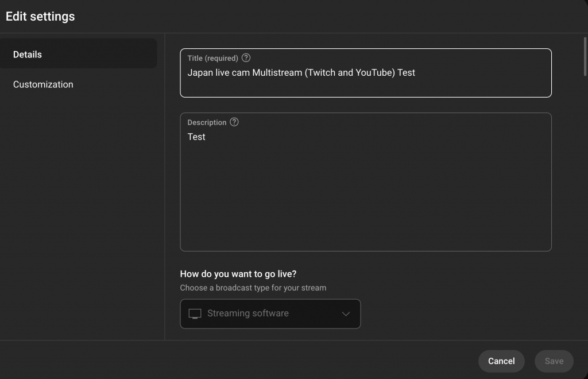Click the monitor icon in the broadcast type box
Screen dimensions: 588x379
(195, 314)
